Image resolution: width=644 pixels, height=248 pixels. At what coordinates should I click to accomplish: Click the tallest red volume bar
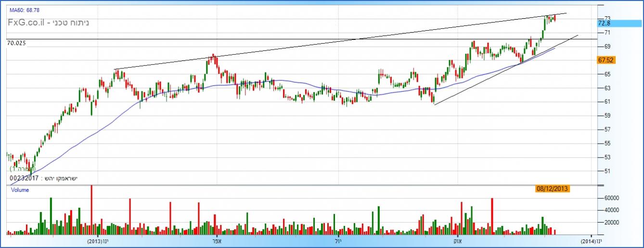click(91, 210)
